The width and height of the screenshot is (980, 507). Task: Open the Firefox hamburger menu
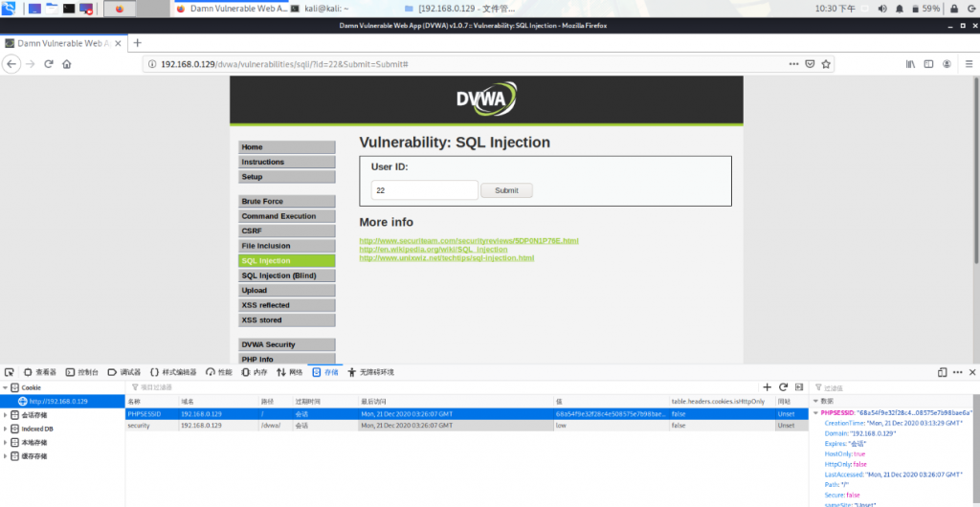968,64
